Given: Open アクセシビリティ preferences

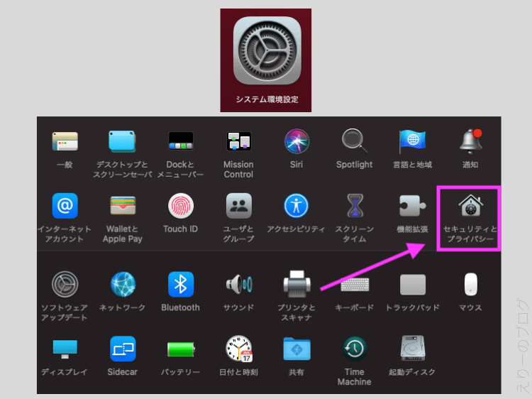Looking at the screenshot, I should click(x=297, y=206).
